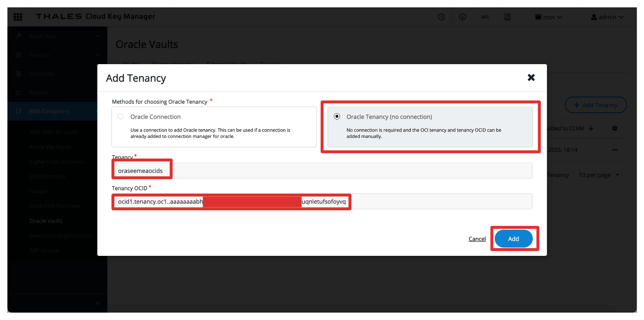Image resolution: width=644 pixels, height=320 pixels.
Task: Open the row actions ellipsis menu
Action: tap(615, 150)
